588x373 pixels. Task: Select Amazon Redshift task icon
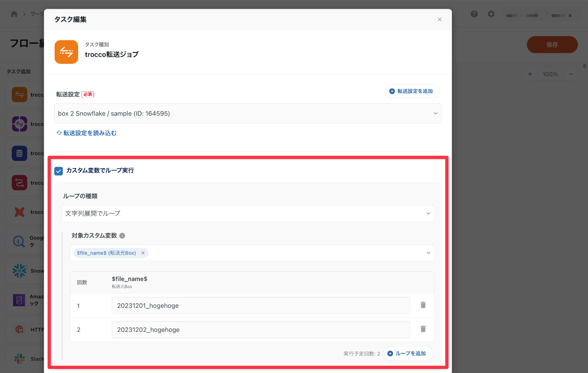click(x=19, y=300)
